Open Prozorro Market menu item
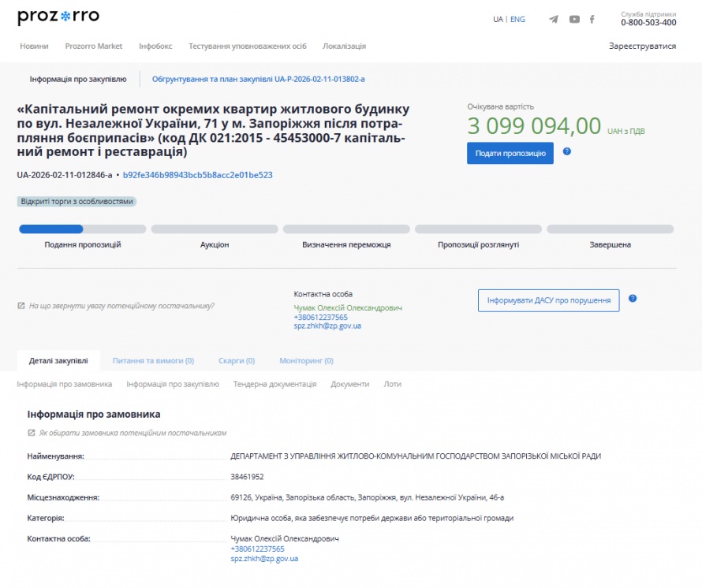 [94, 47]
